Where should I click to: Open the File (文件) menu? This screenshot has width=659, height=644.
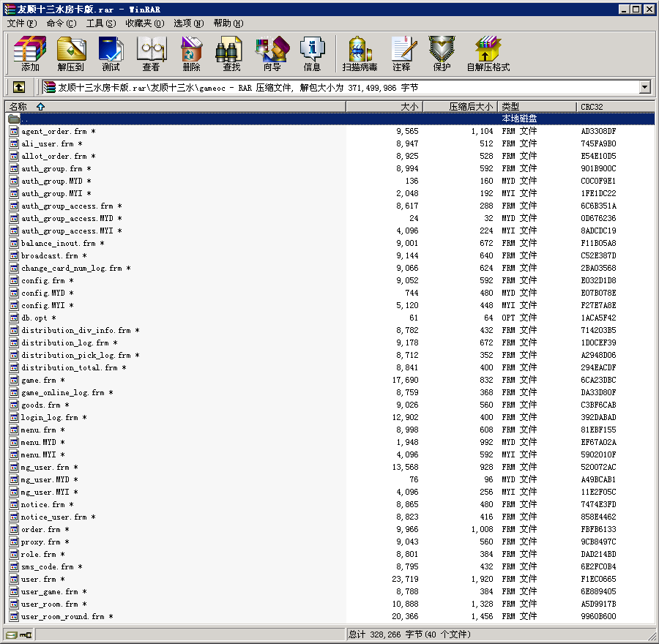pyautogui.click(x=21, y=23)
